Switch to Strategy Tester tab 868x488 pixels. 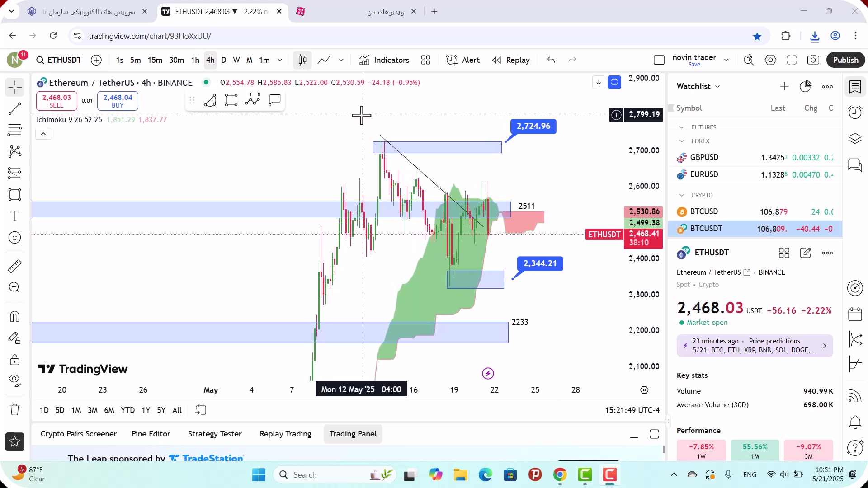[x=215, y=434]
